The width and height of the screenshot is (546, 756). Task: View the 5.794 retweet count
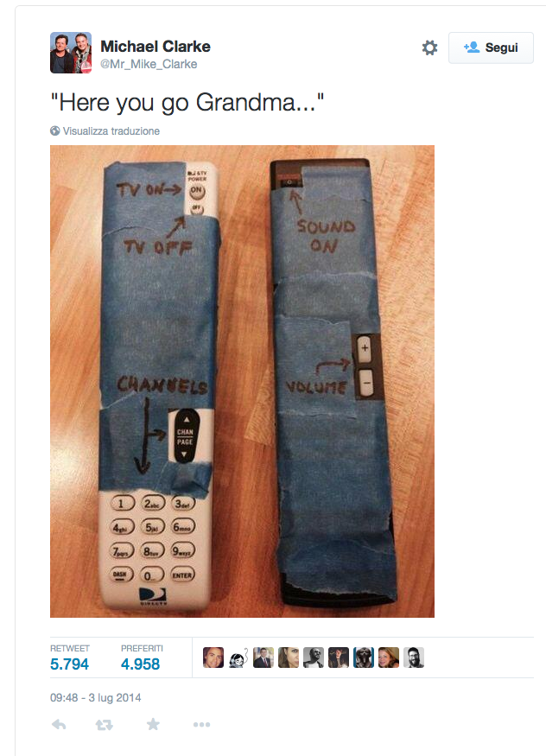point(69,664)
